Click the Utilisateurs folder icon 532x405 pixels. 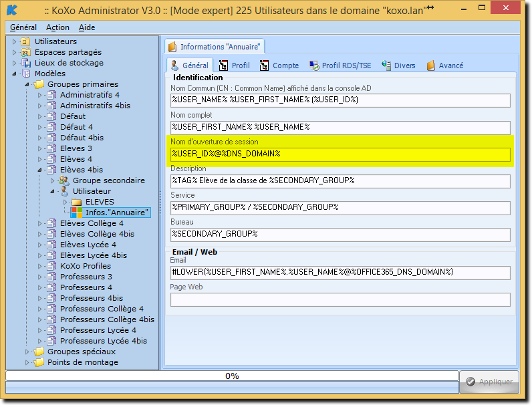25,41
